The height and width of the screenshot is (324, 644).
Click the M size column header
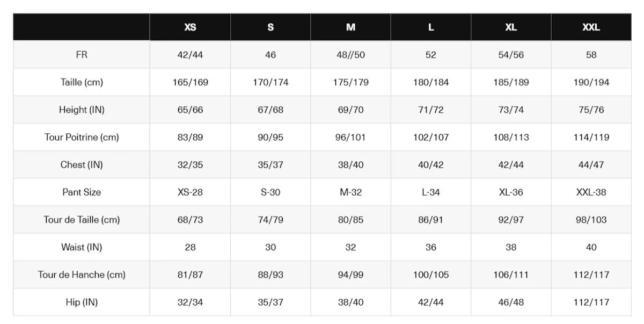(x=350, y=27)
